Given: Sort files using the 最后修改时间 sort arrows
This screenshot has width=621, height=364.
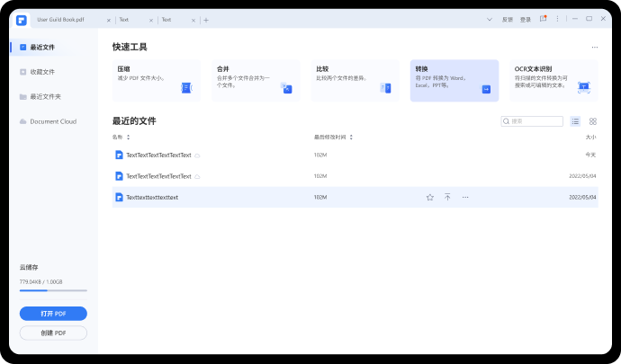Looking at the screenshot, I should coord(351,138).
